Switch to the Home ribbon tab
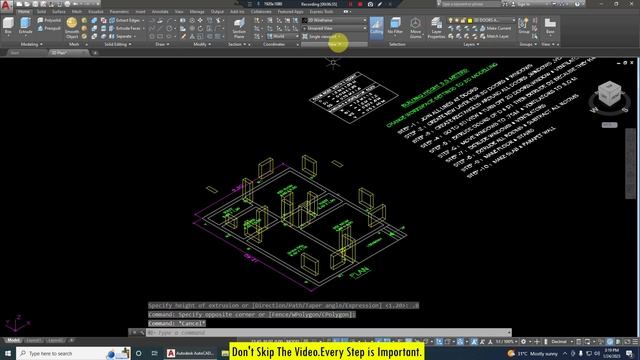Screen dimensions: 640x360 pos(24,11)
